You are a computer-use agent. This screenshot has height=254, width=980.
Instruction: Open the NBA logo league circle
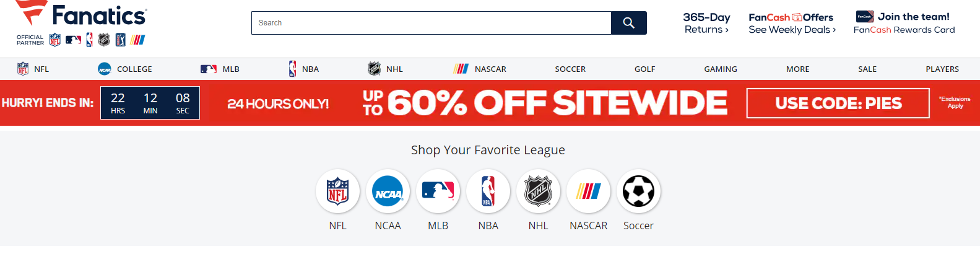click(488, 191)
